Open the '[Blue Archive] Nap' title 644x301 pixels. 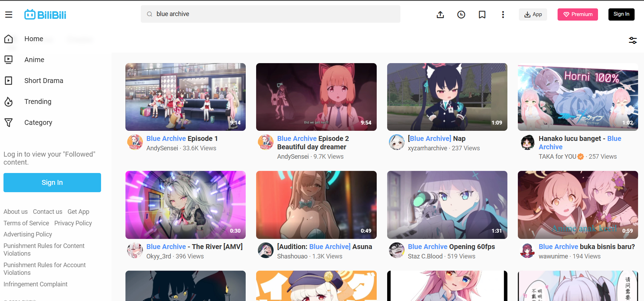[437, 138]
